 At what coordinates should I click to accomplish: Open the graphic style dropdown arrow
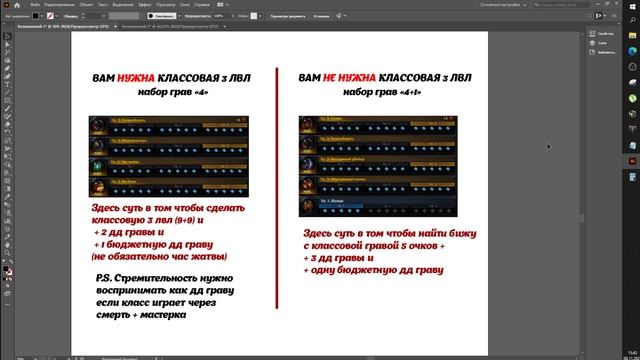click(x=260, y=16)
